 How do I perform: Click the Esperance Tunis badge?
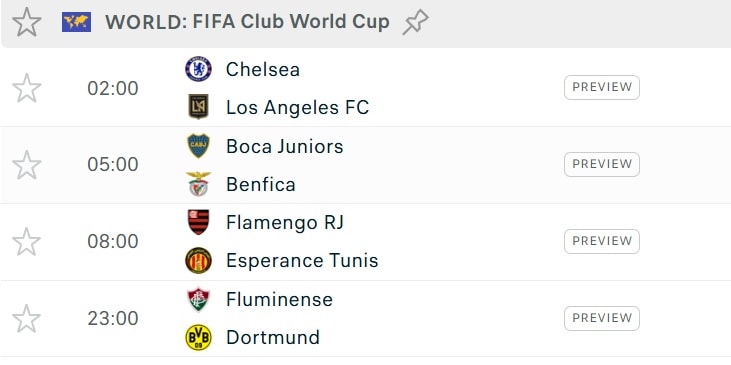198,261
